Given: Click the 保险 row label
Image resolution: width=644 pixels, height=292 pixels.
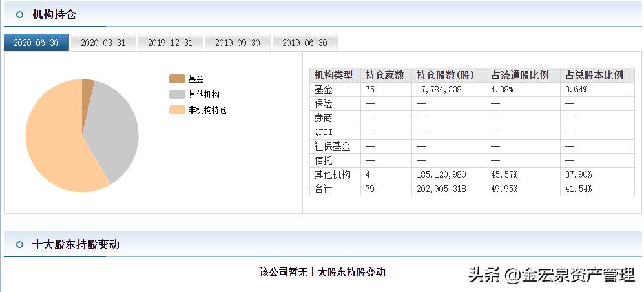Looking at the screenshot, I should (323, 104).
